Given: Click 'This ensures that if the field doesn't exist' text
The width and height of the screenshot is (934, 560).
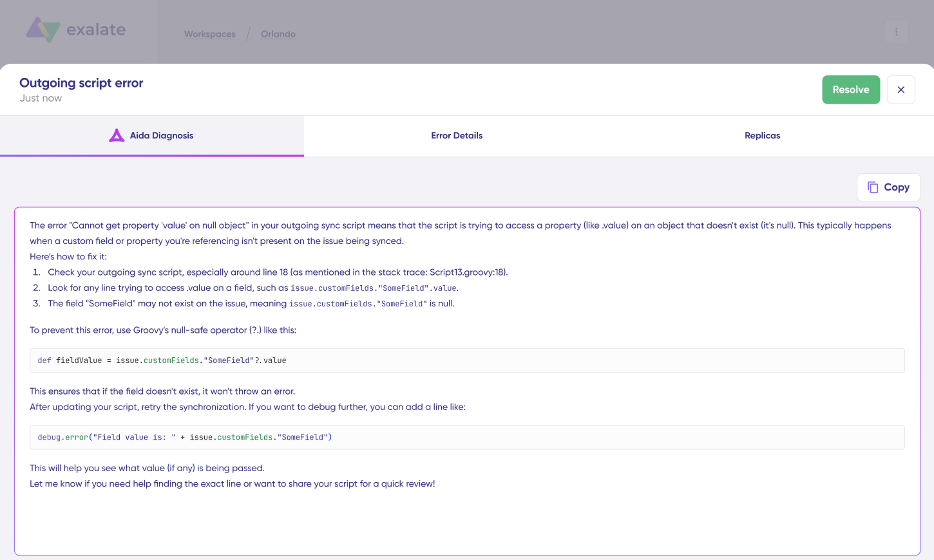Looking at the screenshot, I should coord(162,391).
